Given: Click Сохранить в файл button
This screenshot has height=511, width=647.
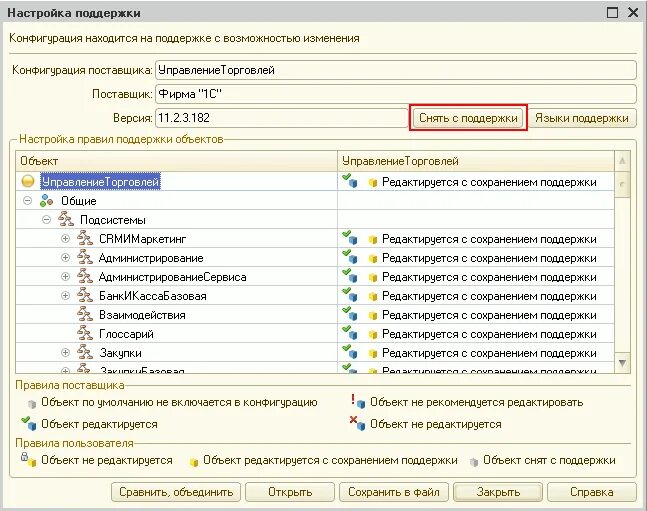Looking at the screenshot, I should (x=394, y=492).
